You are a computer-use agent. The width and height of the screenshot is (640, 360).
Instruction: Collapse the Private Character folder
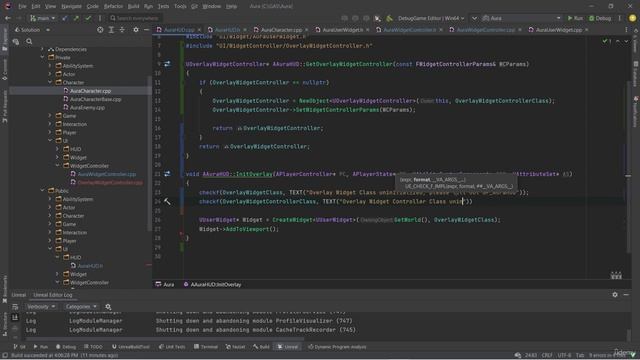[50, 82]
